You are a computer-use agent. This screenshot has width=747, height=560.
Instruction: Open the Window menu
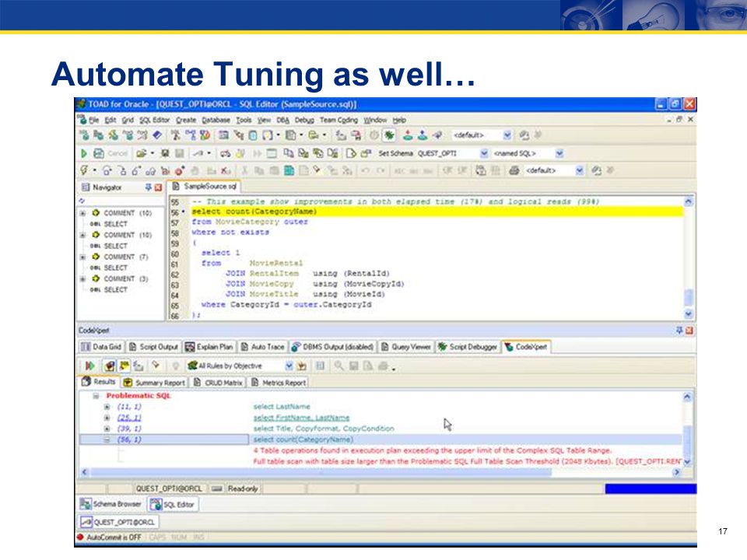click(x=375, y=120)
